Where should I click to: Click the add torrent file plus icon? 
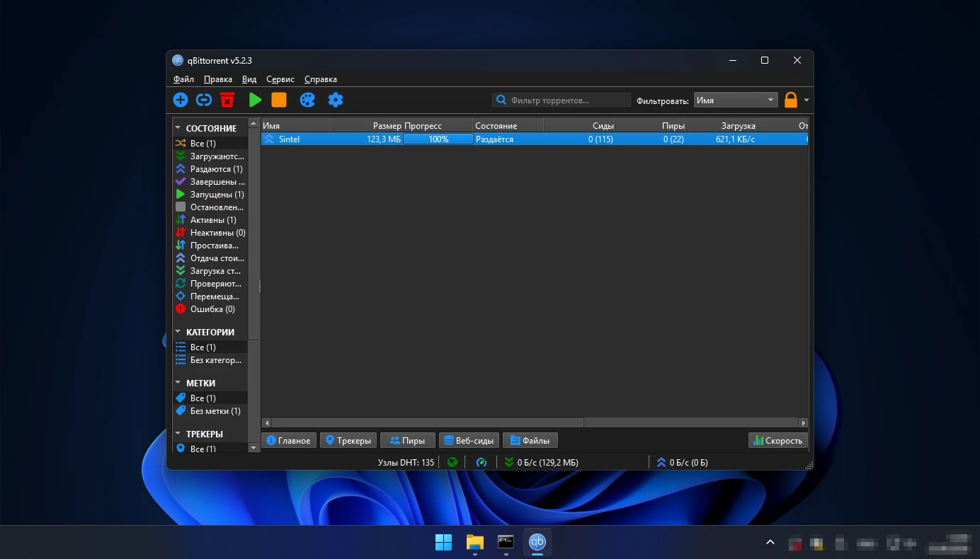pyautogui.click(x=181, y=100)
